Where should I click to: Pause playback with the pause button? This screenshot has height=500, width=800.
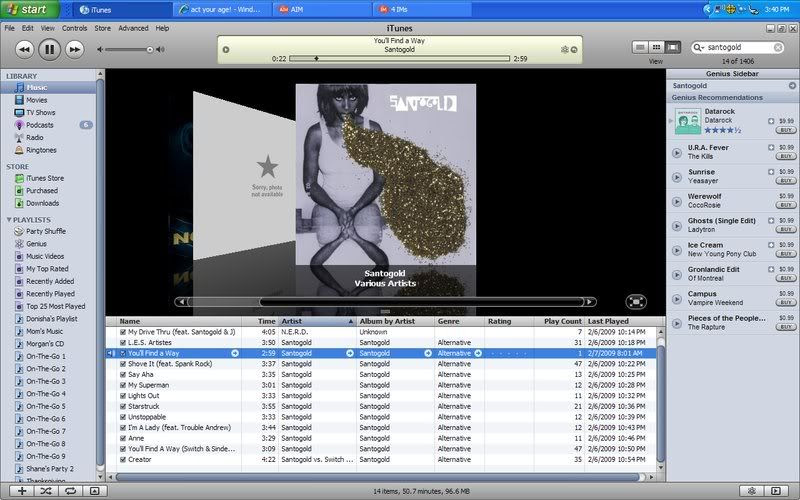49,49
